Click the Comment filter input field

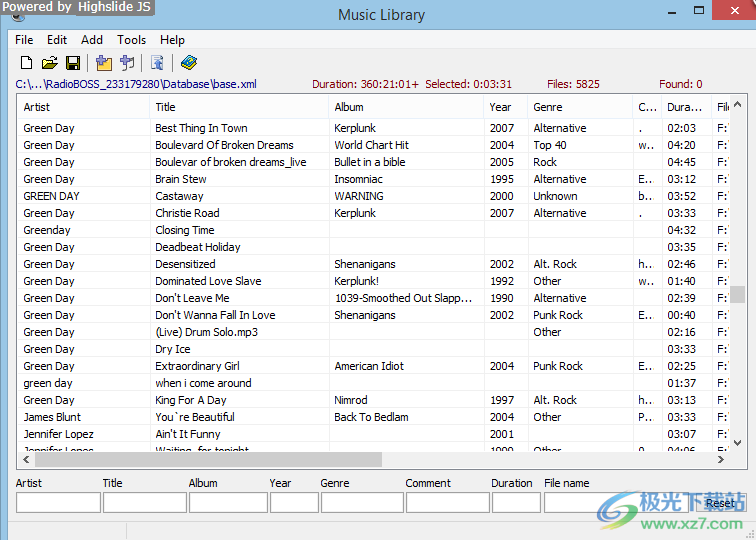pyautogui.click(x=448, y=503)
